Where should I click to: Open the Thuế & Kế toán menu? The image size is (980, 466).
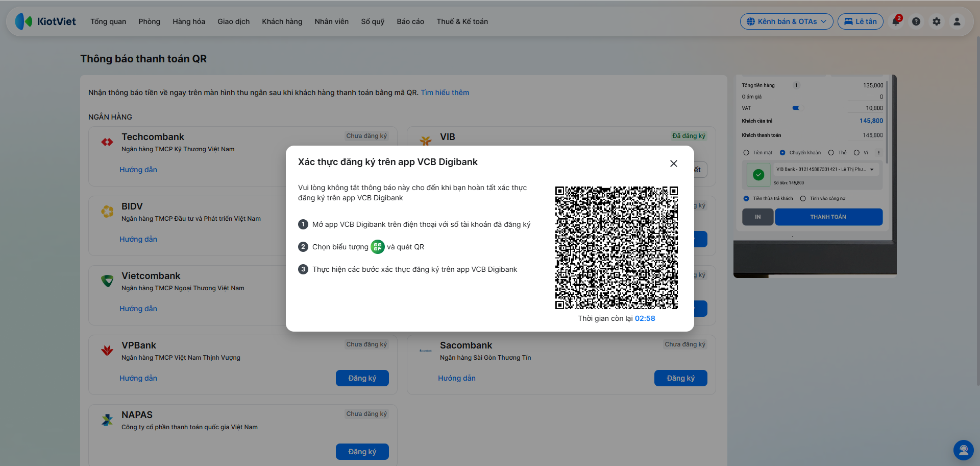[462, 21]
